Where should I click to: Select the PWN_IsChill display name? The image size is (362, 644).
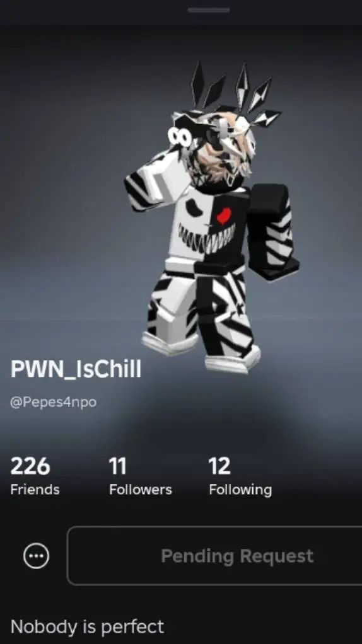[x=76, y=369]
